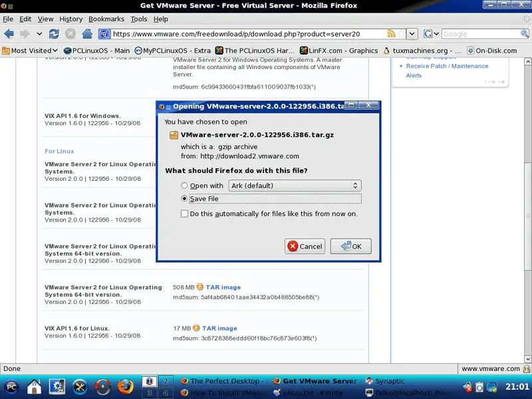Select the 'Save File' radio option
Image resolution: width=532 pixels, height=399 pixels.
[x=185, y=199]
